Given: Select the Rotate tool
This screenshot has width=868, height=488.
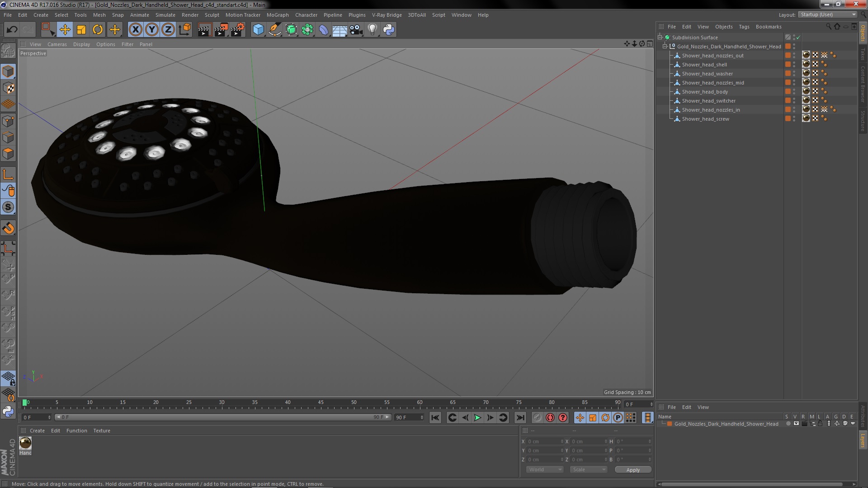Looking at the screenshot, I should (x=98, y=30).
